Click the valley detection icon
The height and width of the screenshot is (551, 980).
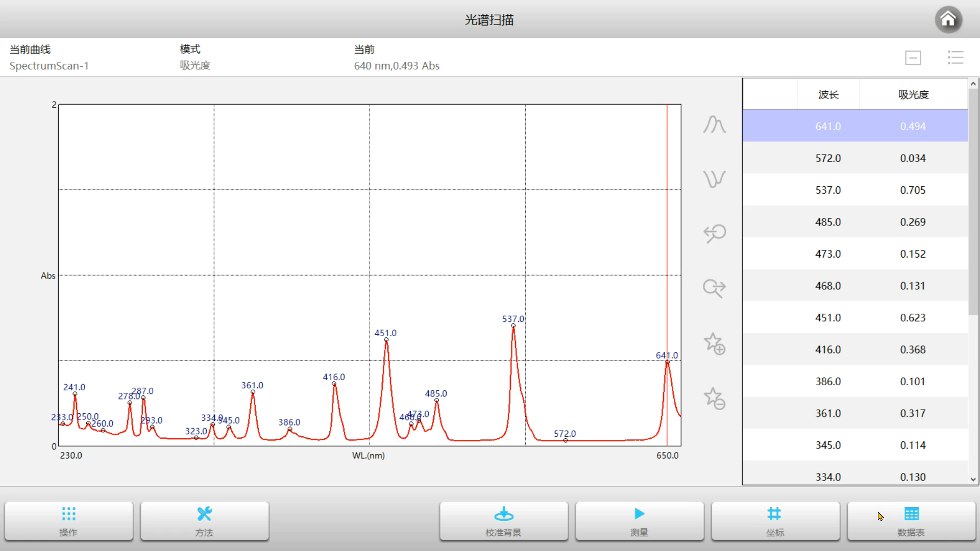tap(714, 179)
